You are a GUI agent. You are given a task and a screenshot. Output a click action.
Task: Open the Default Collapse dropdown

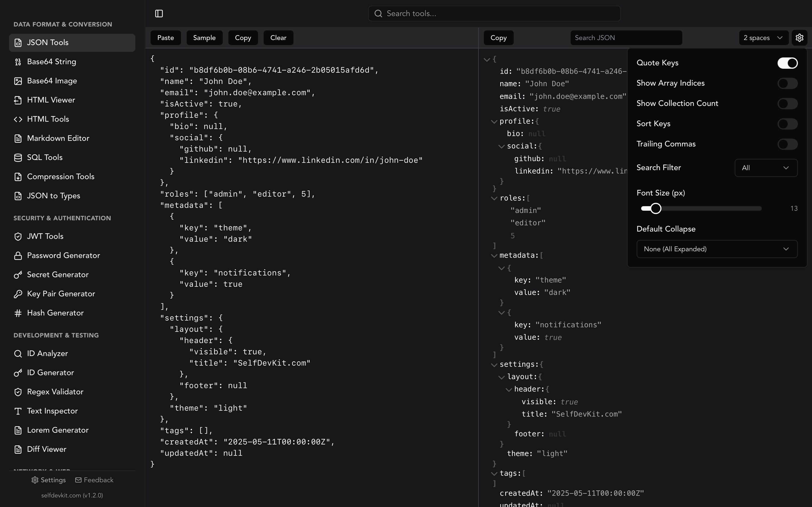coord(717,249)
